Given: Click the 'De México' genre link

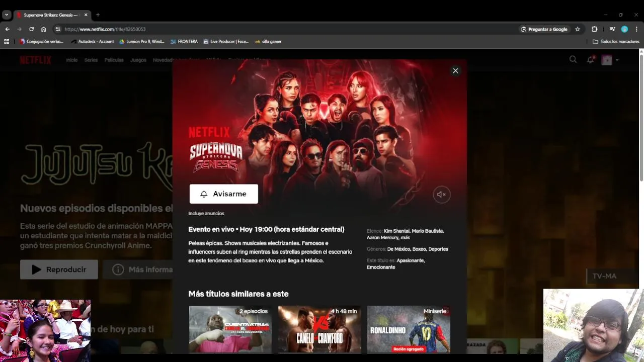Looking at the screenshot, I should click(398, 249).
